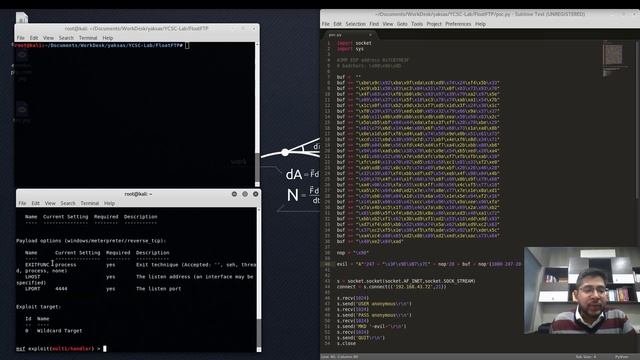Close the poc.py tab with its x icon
The width and height of the screenshot is (640, 360).
[x=370, y=35]
